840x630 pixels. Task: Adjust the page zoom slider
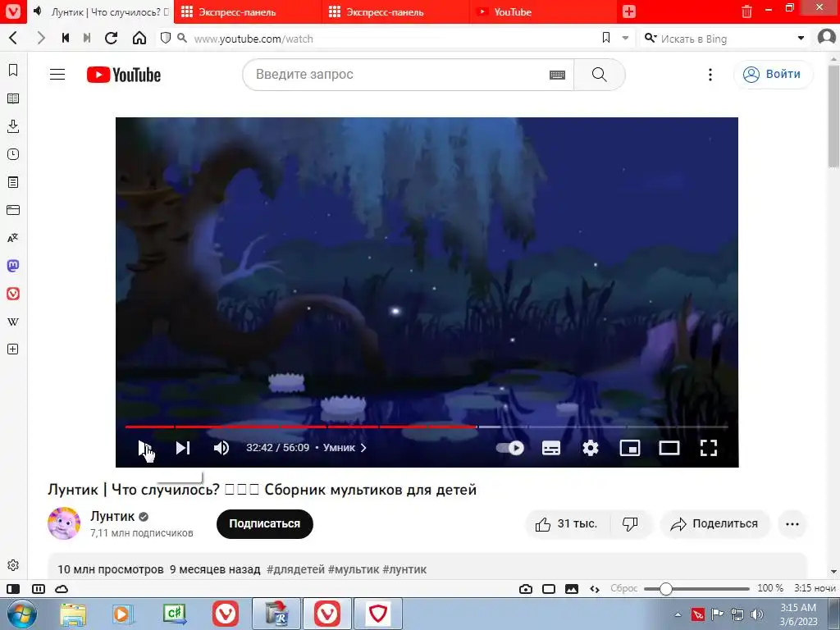(x=696, y=589)
